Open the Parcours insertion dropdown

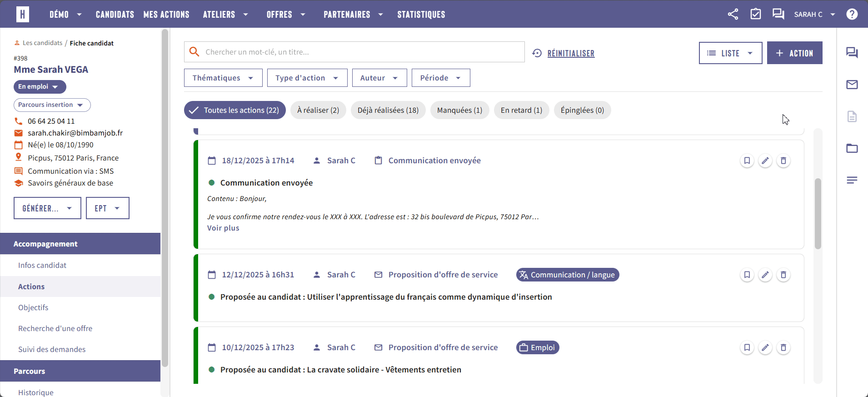pos(52,105)
